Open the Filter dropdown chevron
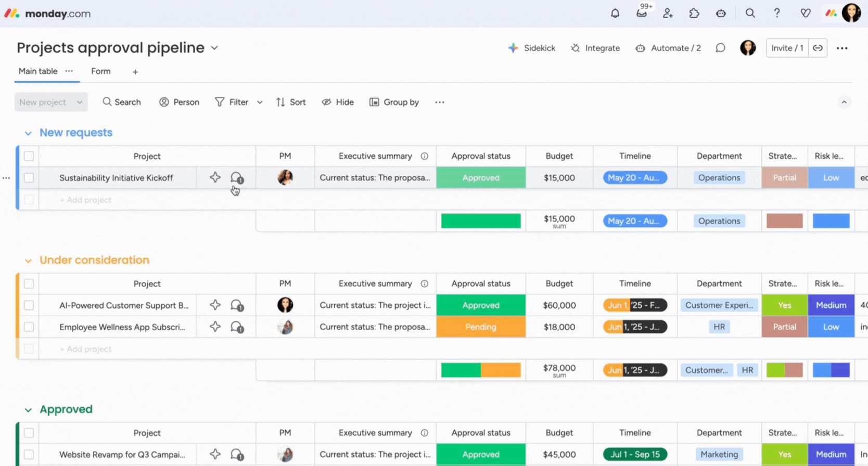868x466 pixels. 260,102
